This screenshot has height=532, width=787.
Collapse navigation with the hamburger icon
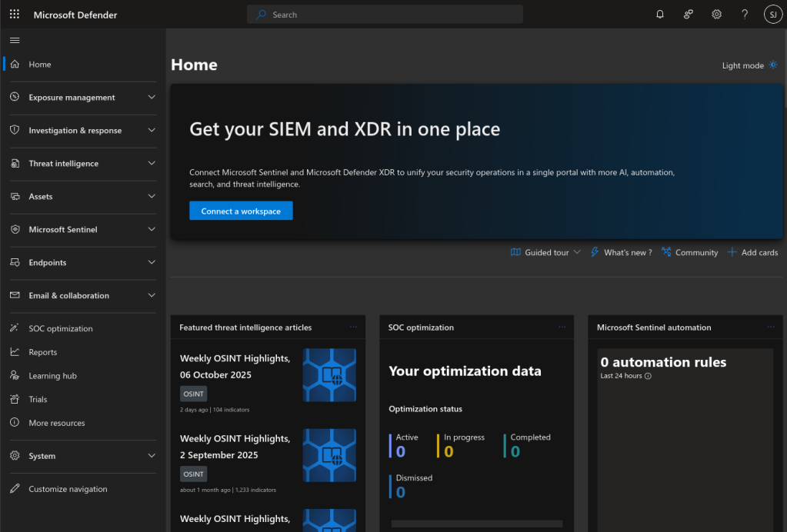[x=15, y=41]
